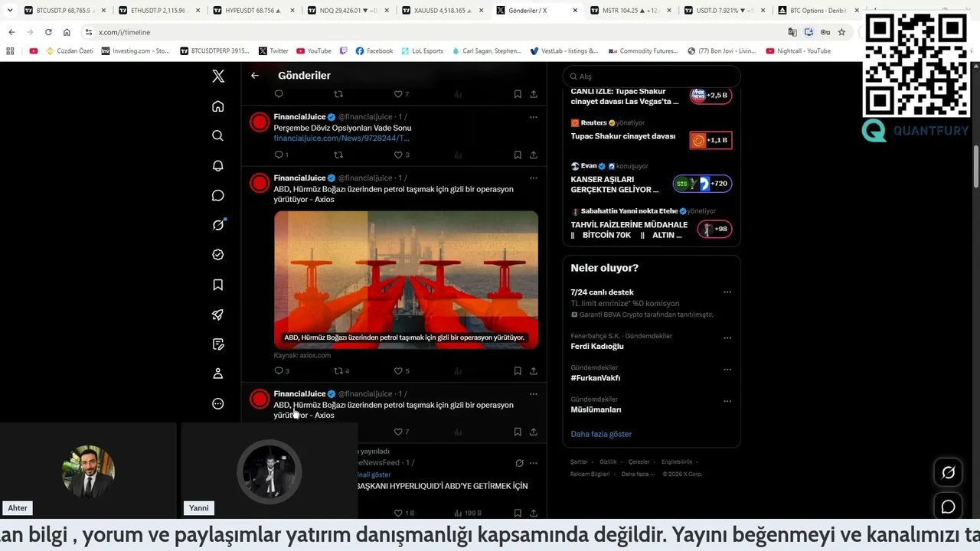Open the circled More icon in sidebar
This screenshot has height=551, width=980.
point(218,403)
